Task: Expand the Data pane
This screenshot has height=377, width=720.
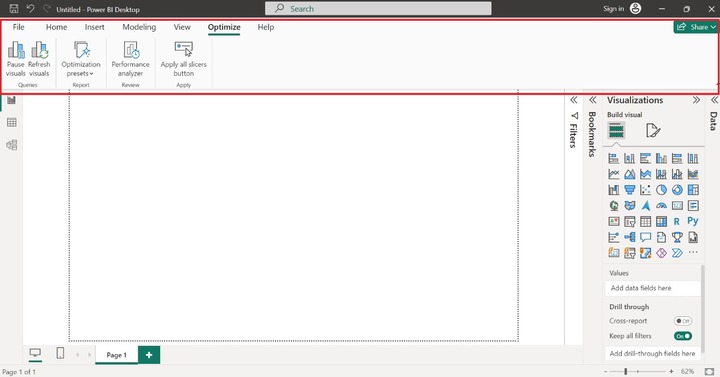Action: point(714,100)
